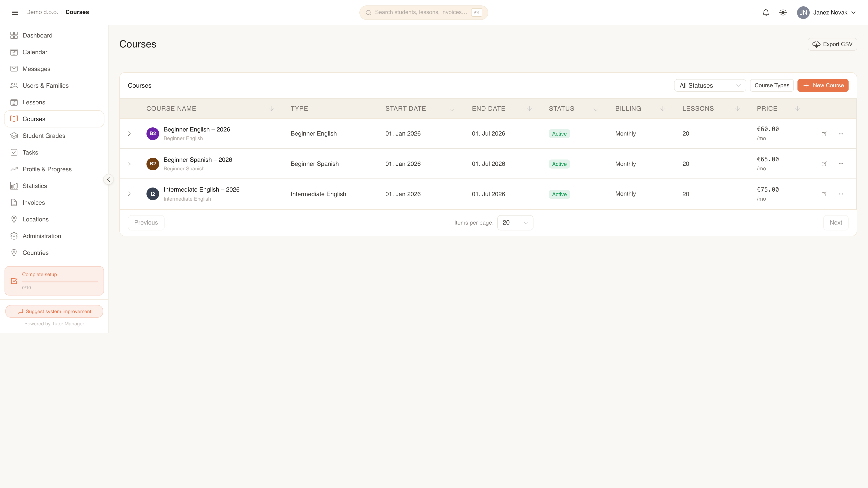Expand the Intermediate English – 2026 row
Screen dimensions: 868x488
(x=129, y=194)
